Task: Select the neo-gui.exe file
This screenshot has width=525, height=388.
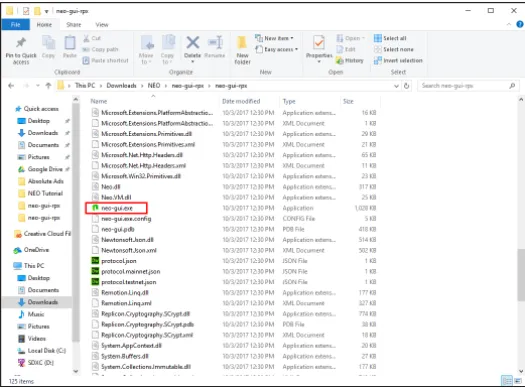Action: (117, 208)
